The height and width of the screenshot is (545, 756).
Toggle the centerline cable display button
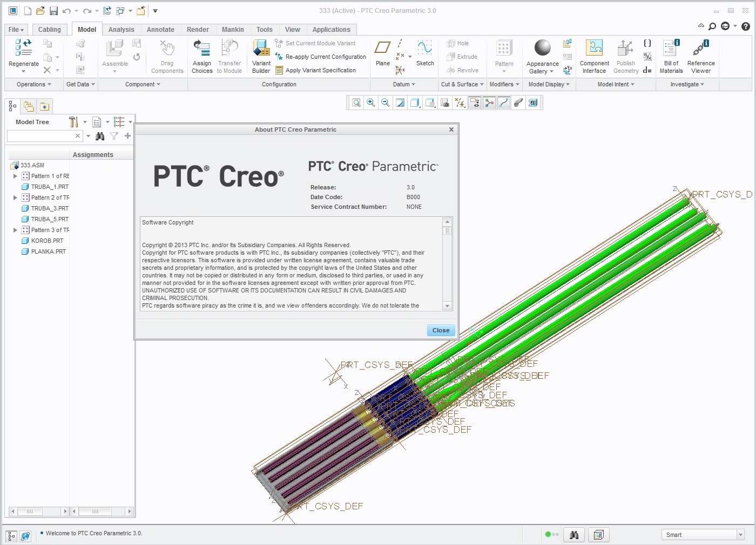pyautogui.click(x=504, y=103)
